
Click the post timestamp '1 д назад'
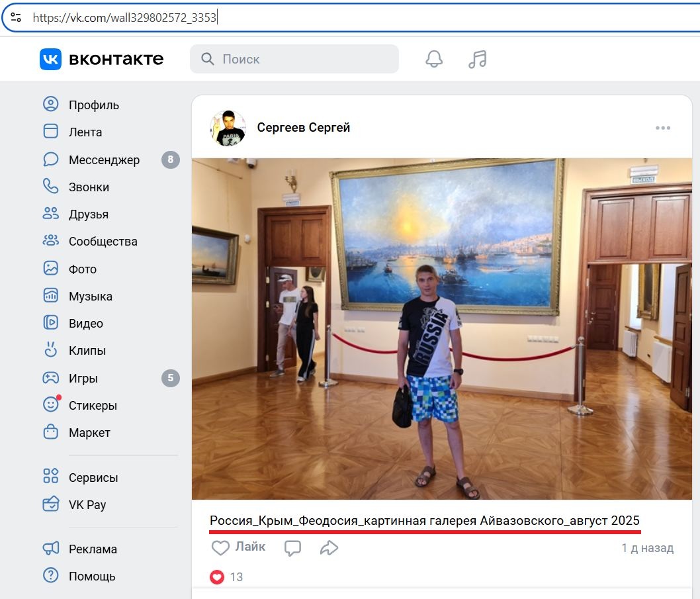(x=646, y=548)
